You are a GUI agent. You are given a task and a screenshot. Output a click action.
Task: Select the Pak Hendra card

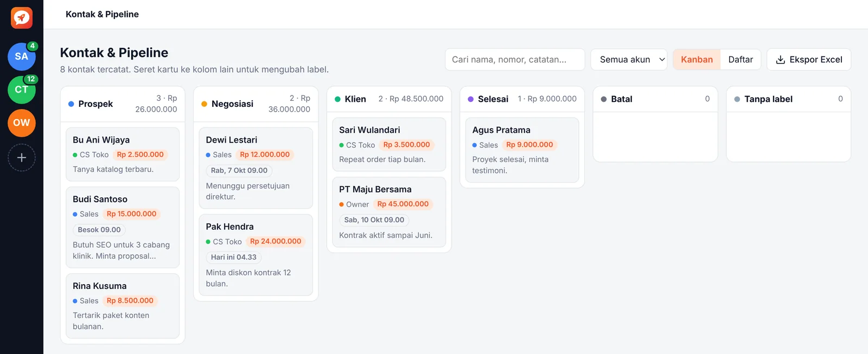[x=256, y=255]
